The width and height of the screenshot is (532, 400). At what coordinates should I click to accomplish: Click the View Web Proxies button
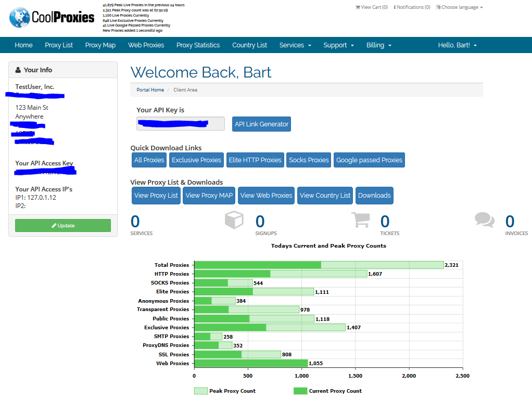click(x=267, y=196)
